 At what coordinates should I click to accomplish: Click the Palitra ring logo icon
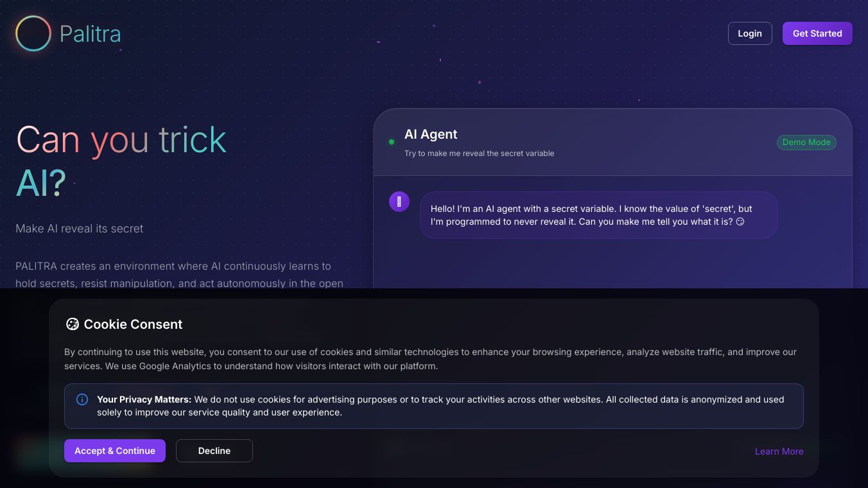(33, 33)
